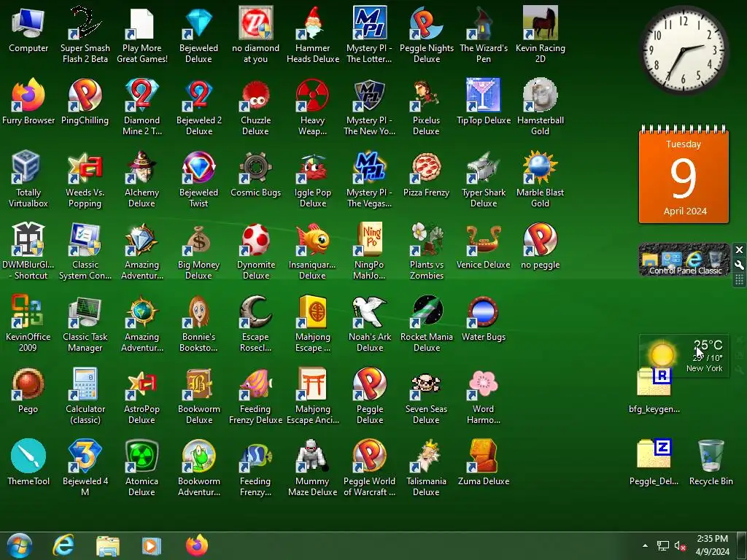Viewport: 747px width, 560px height.
Task: Select the Rocket Mania Deluxe icon
Action: coord(426,312)
